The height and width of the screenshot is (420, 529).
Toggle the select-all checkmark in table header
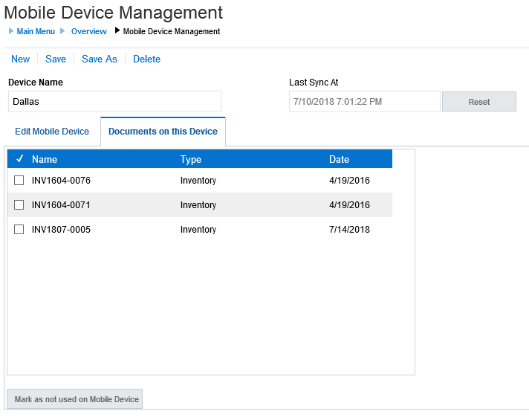pos(19,159)
